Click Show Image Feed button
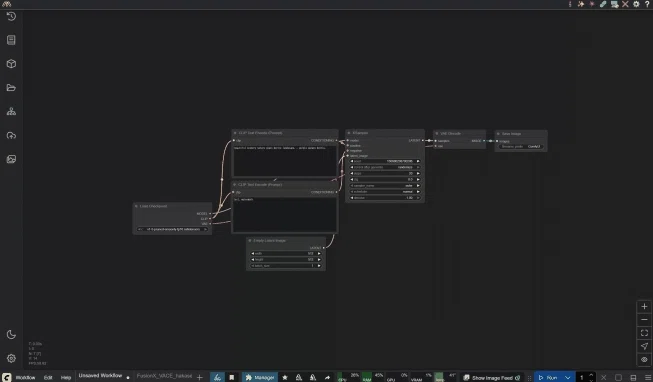The image size is (653, 382). (x=491, y=377)
